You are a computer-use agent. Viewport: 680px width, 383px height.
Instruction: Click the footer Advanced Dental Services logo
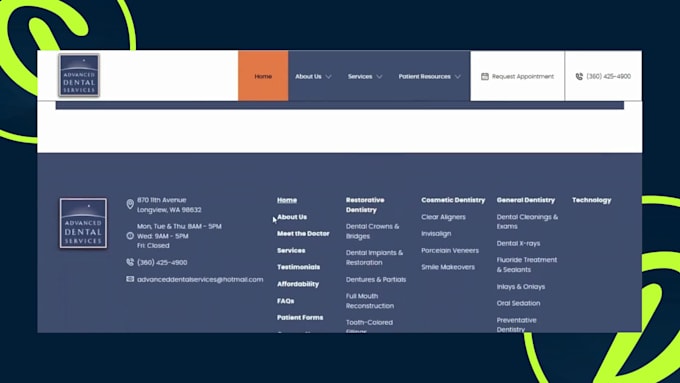[83, 223]
